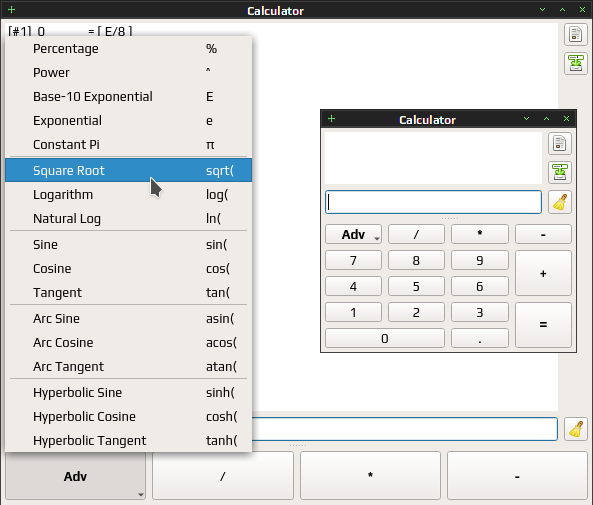Screen dimensions: 593x505
Task: Click history display area in small Calculator
Action: pos(433,158)
